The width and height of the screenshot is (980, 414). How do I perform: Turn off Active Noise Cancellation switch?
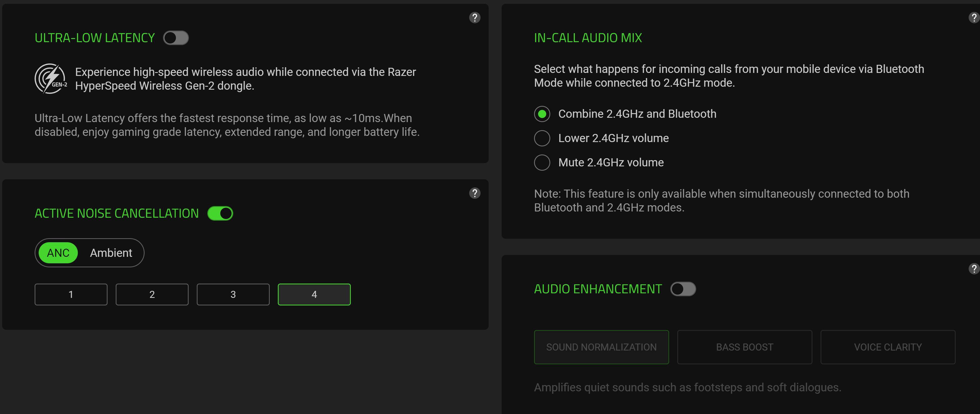[x=220, y=214]
